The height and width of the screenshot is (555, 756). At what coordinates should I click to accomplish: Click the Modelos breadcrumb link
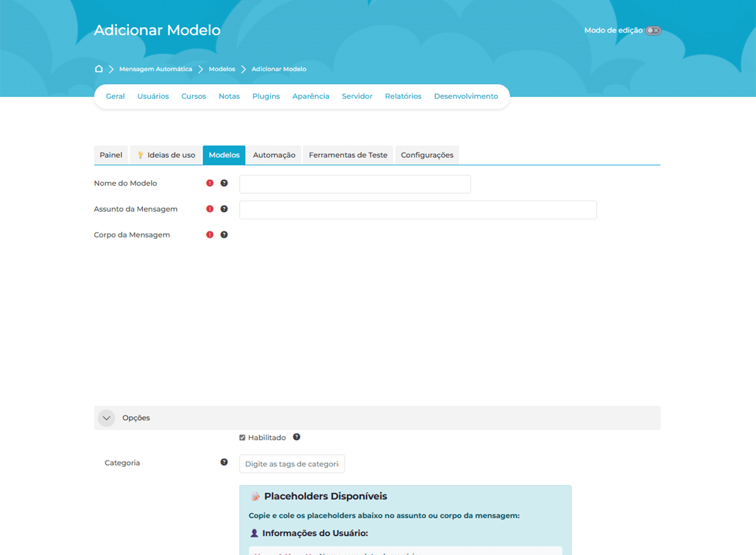click(x=222, y=69)
